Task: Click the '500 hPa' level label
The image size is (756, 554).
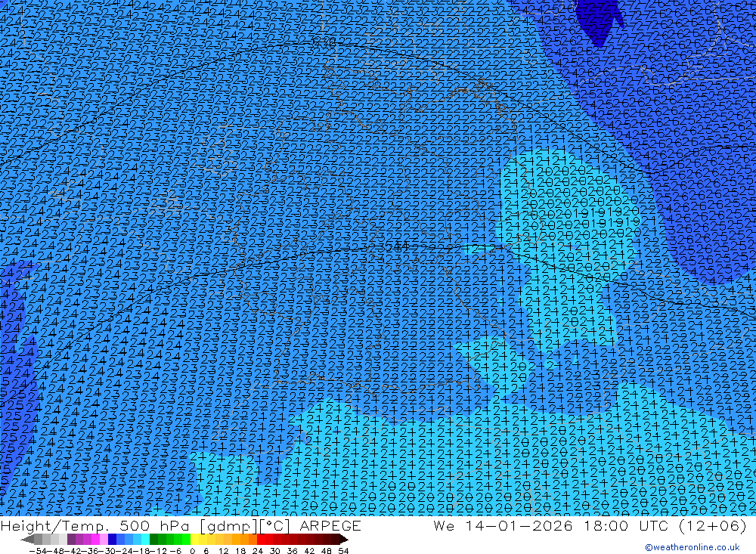Action: [x=153, y=525]
